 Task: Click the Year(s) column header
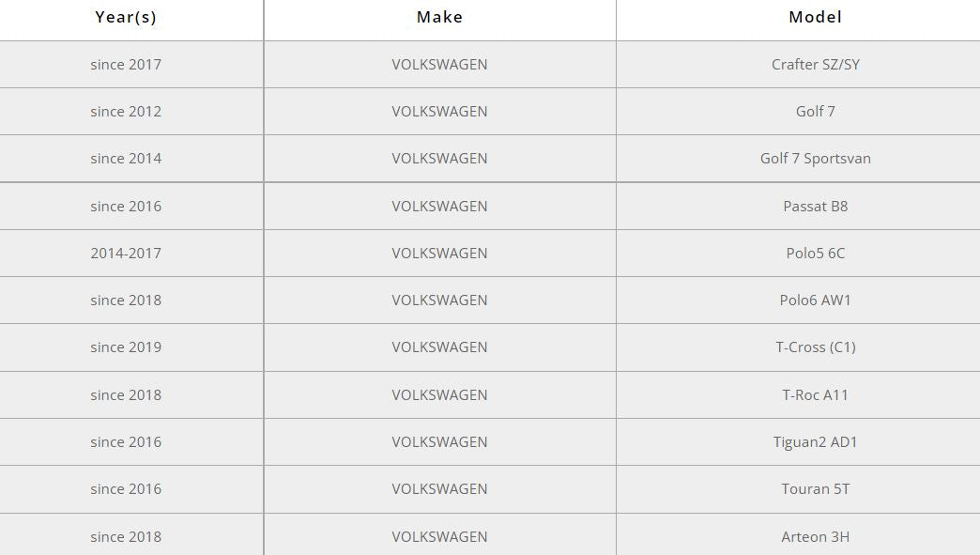[x=126, y=17]
